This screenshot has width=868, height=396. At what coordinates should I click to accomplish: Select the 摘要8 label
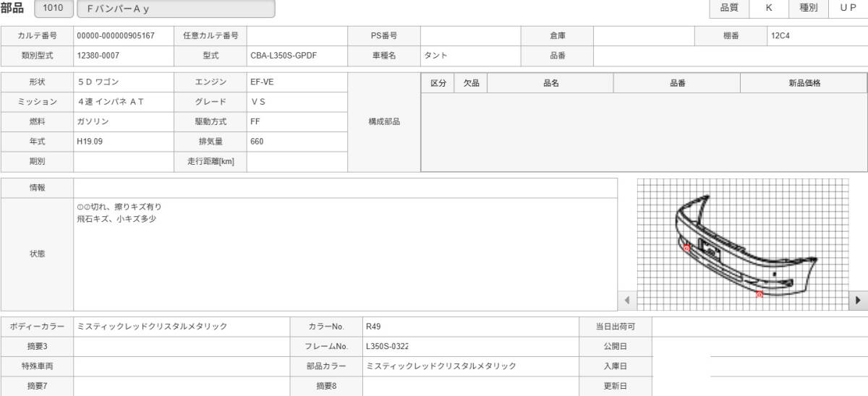(326, 386)
